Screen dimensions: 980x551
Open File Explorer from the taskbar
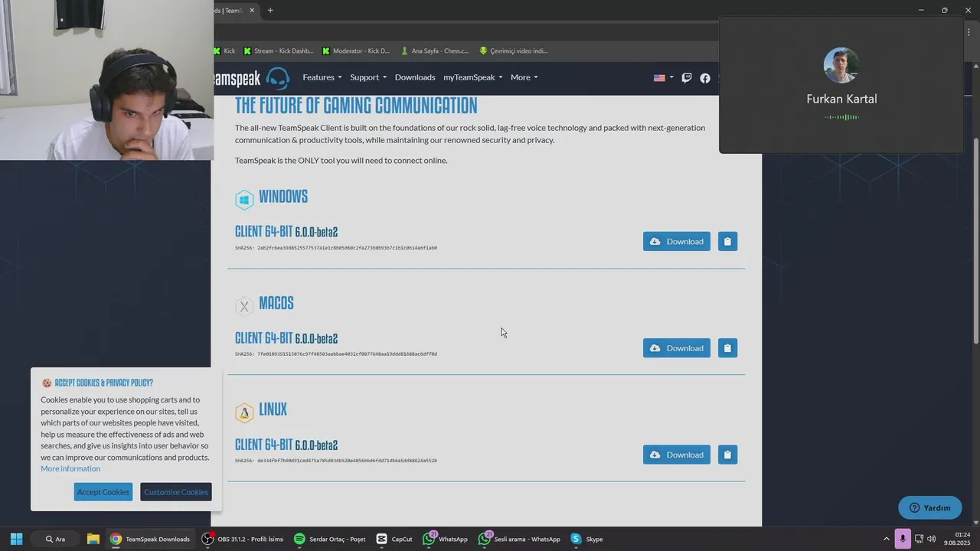tap(93, 539)
